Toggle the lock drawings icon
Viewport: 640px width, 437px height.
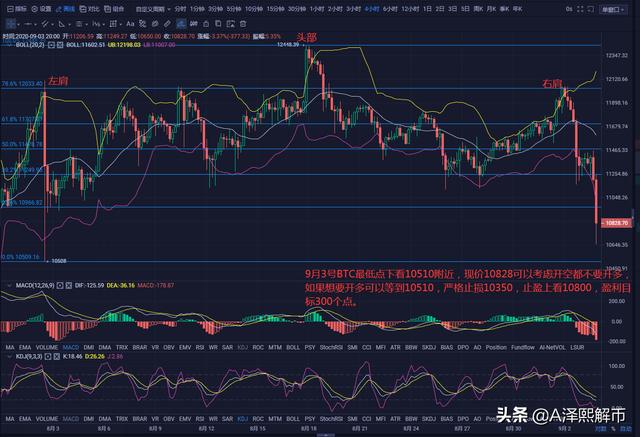[206, 24]
